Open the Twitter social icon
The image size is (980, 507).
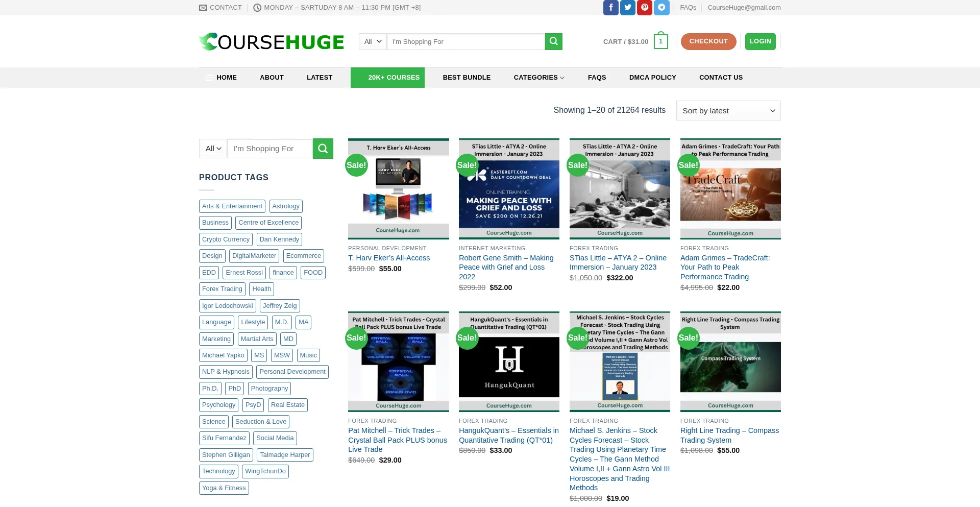click(627, 8)
